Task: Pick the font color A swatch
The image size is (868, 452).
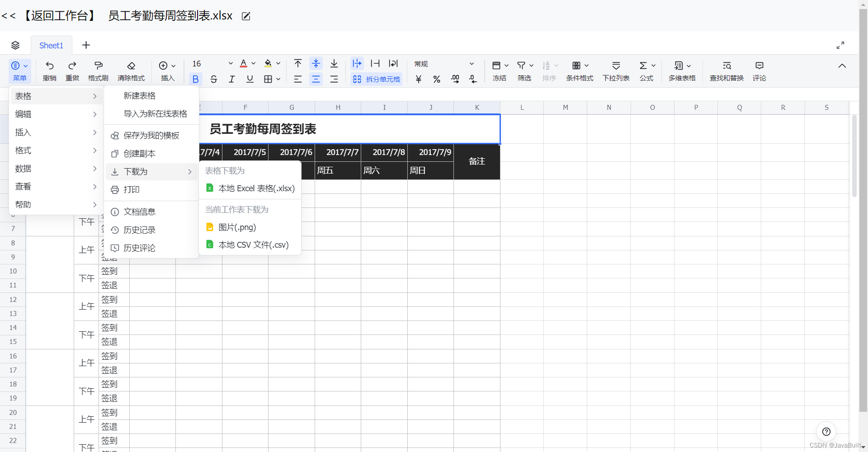Action: coord(244,63)
